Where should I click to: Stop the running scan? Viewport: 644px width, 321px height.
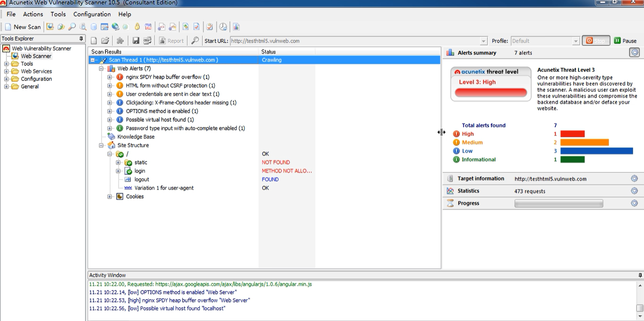click(x=595, y=41)
